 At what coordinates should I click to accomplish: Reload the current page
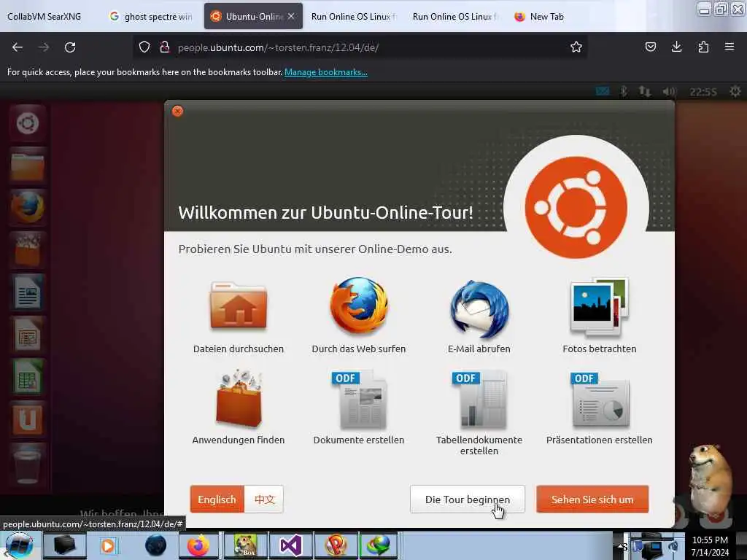tap(70, 47)
